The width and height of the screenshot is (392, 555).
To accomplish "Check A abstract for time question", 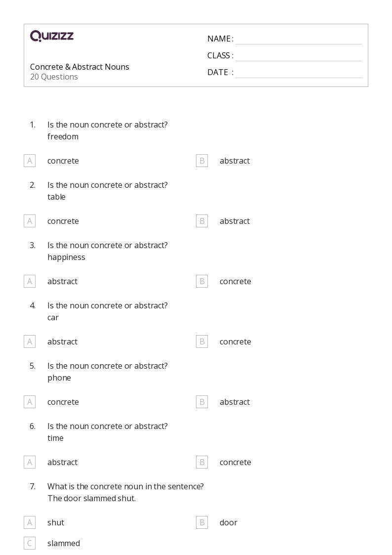I will 30,462.
